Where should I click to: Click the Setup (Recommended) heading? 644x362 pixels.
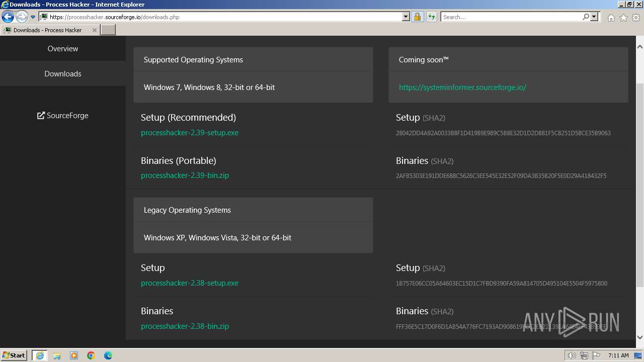[188, 117]
